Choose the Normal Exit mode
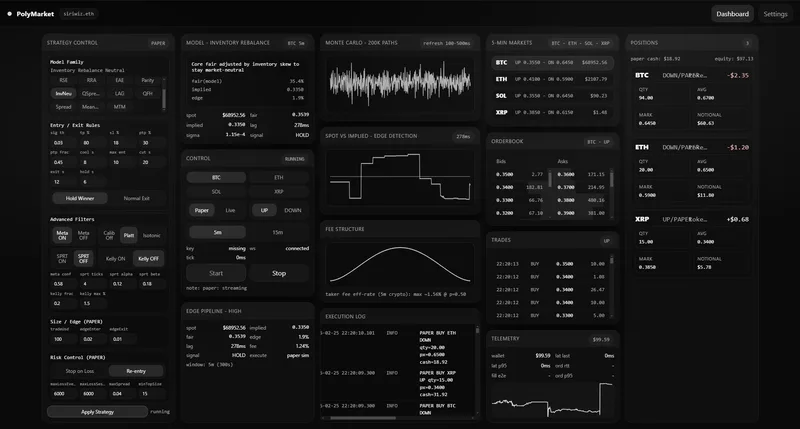 click(x=136, y=198)
